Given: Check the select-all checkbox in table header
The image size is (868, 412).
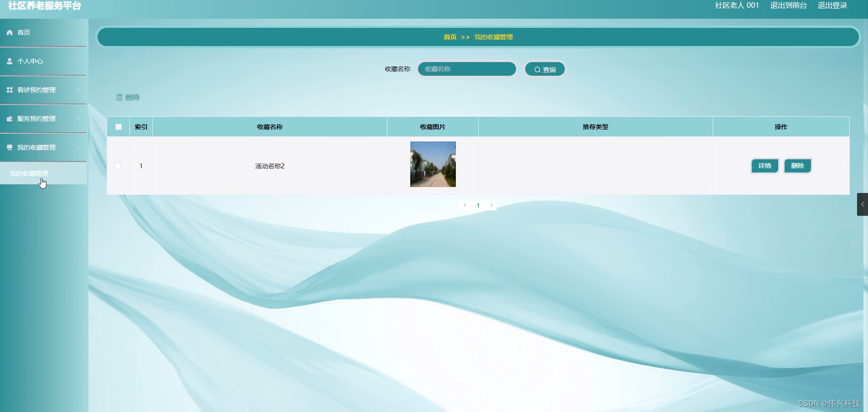Looking at the screenshot, I should (118, 127).
